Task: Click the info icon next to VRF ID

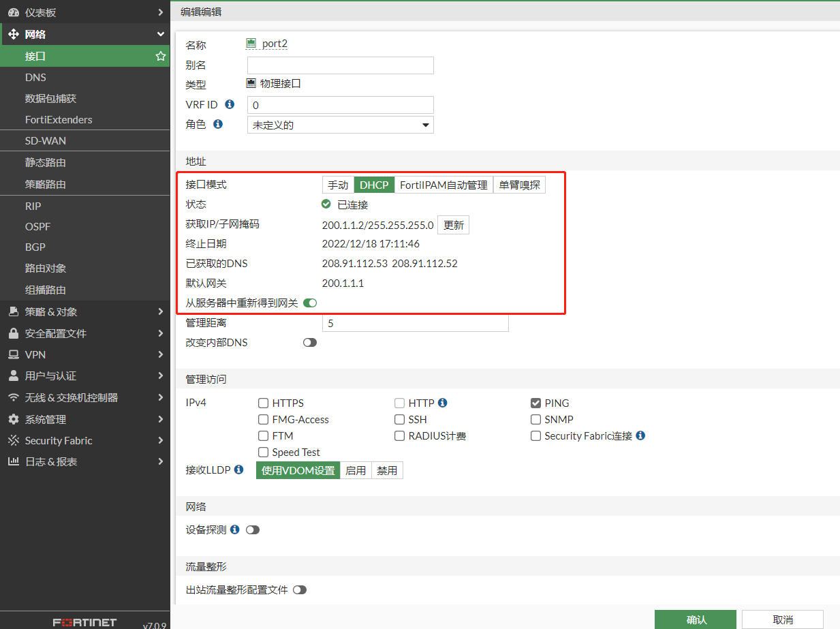Action: (x=230, y=104)
